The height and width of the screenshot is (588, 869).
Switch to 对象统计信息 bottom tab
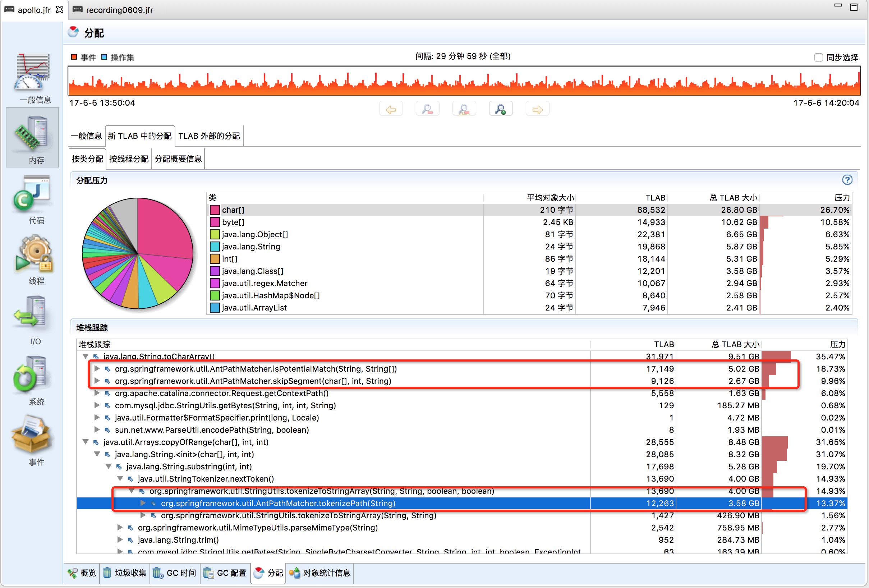coord(320,573)
